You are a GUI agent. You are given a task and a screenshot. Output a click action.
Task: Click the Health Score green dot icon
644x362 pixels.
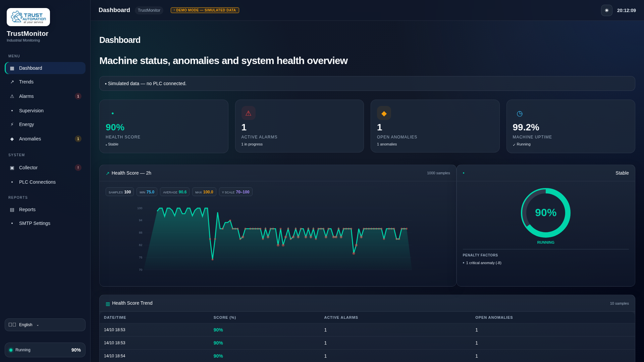(x=113, y=113)
